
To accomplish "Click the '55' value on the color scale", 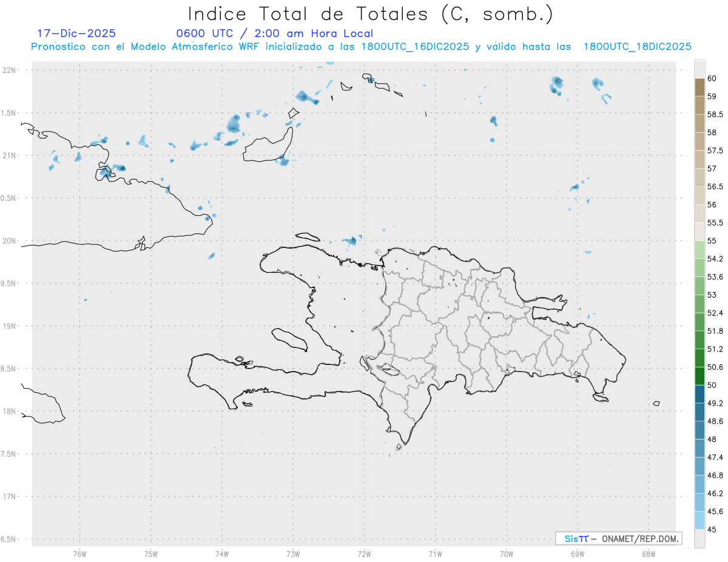I will pyautogui.click(x=712, y=241).
